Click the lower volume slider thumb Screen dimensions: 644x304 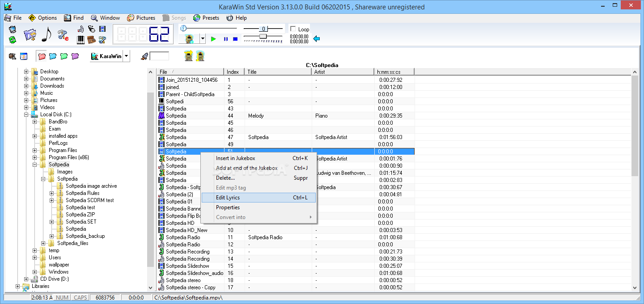[x=263, y=36]
